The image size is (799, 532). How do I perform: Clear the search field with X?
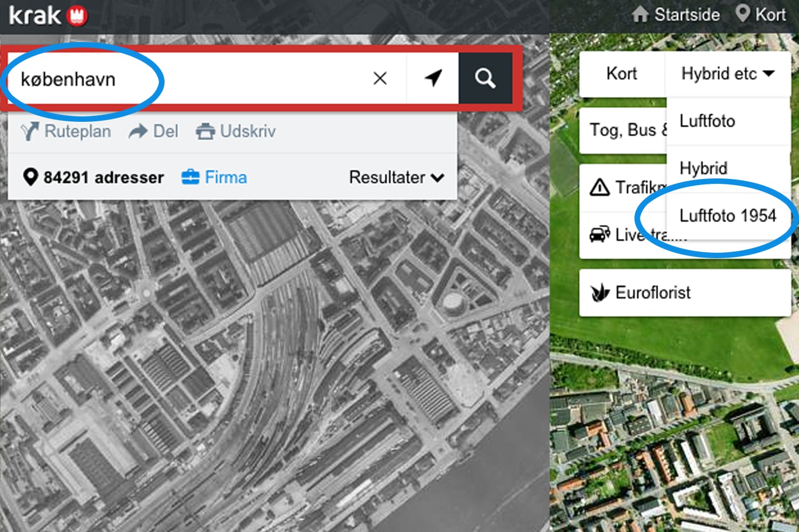pos(380,78)
